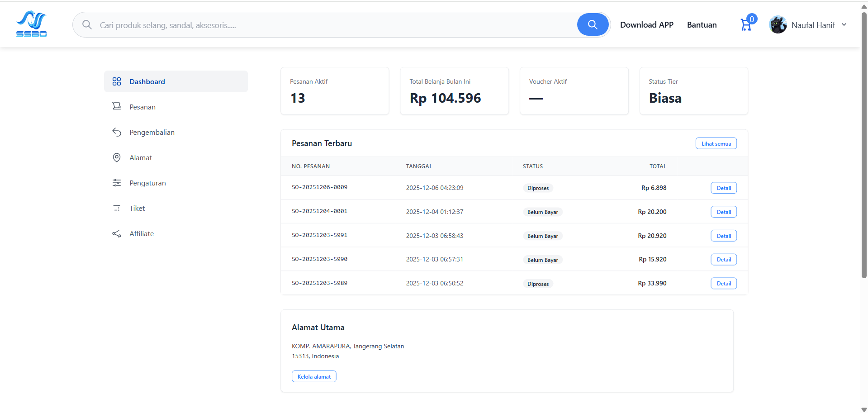868x413 pixels.
Task: Click the SSBO logo icon
Action: (31, 24)
